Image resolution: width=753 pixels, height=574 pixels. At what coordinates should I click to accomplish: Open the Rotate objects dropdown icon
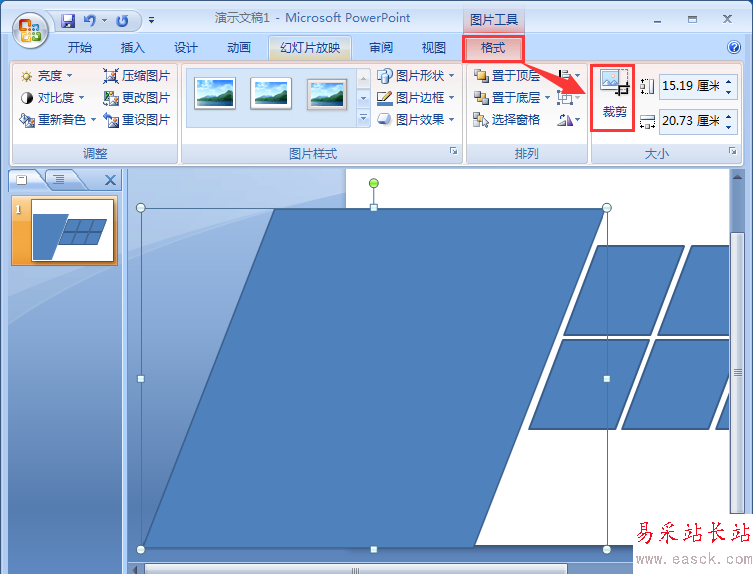tap(569, 120)
